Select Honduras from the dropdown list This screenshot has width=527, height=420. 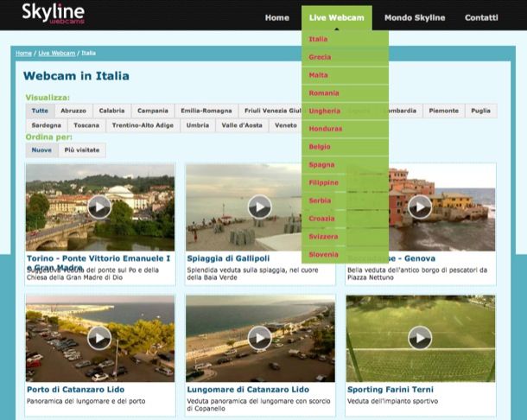pos(346,129)
